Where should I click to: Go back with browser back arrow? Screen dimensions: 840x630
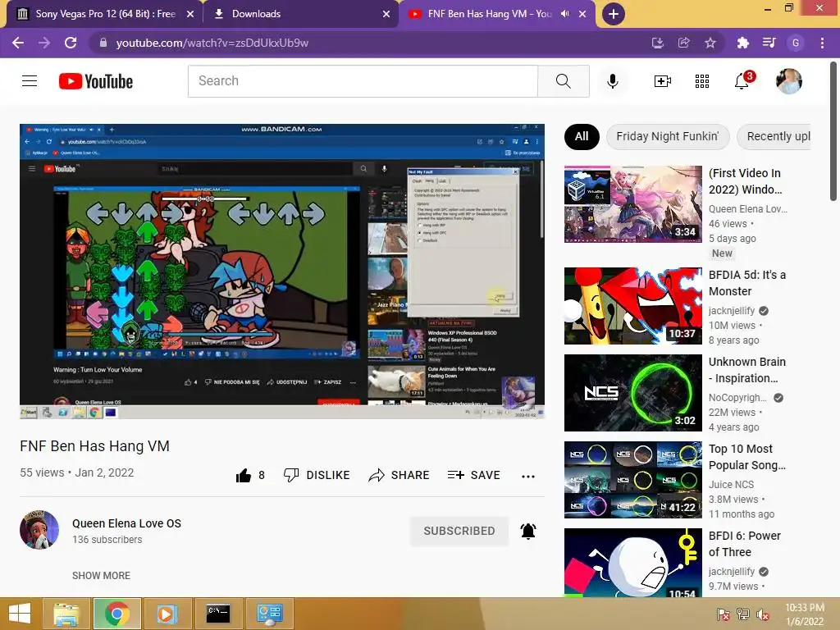(x=18, y=43)
